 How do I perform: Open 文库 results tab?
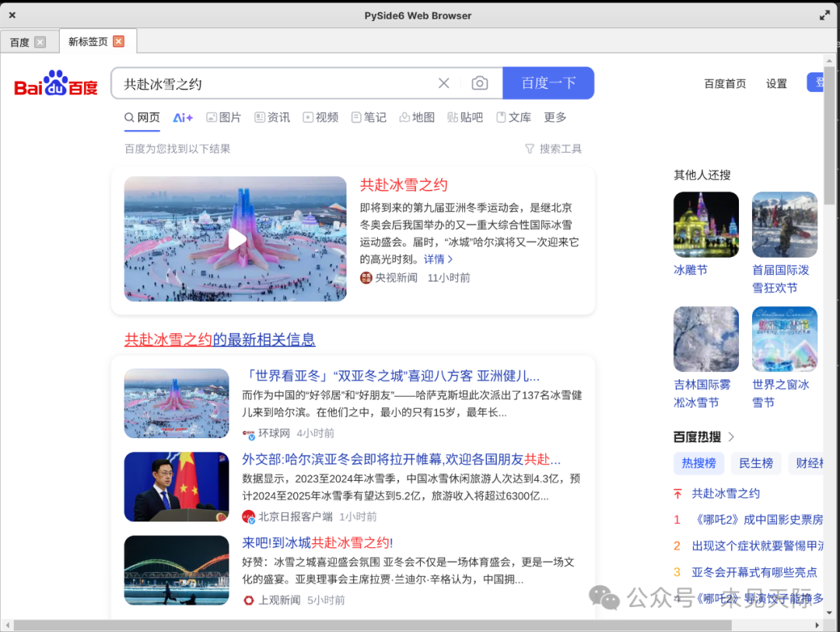514,118
